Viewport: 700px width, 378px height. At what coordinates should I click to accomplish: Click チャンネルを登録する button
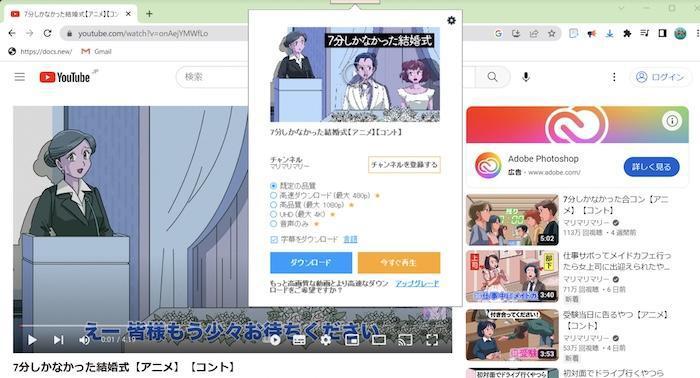click(404, 165)
